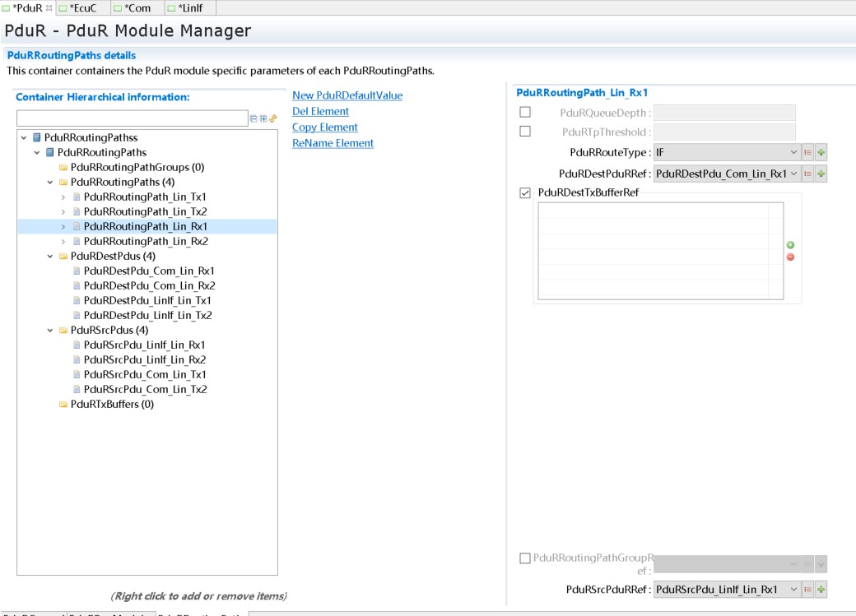This screenshot has height=616, width=856.
Task: Expand PduRRoutingPath_Lin_Tx1 tree node
Action: 63,197
